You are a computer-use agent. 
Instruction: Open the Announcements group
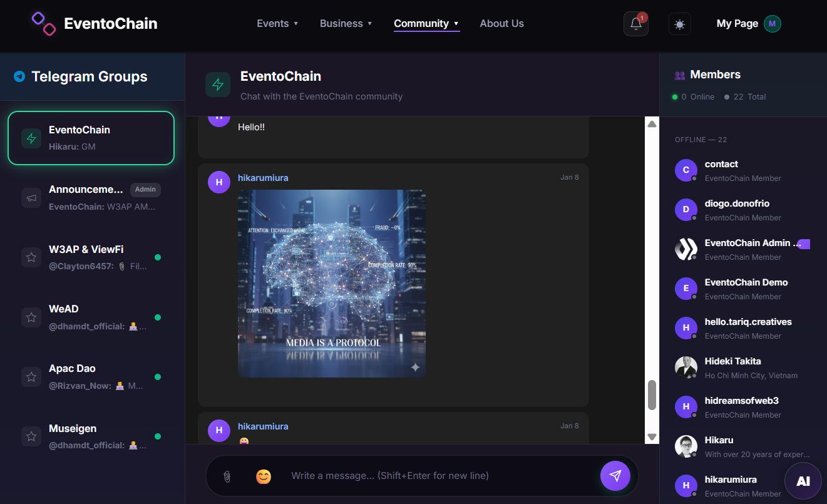(91, 197)
